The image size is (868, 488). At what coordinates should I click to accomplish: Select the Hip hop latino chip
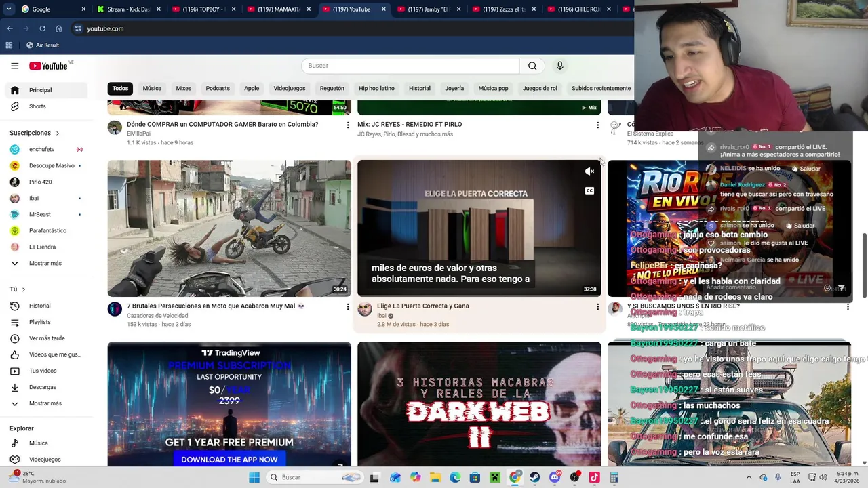click(x=376, y=88)
